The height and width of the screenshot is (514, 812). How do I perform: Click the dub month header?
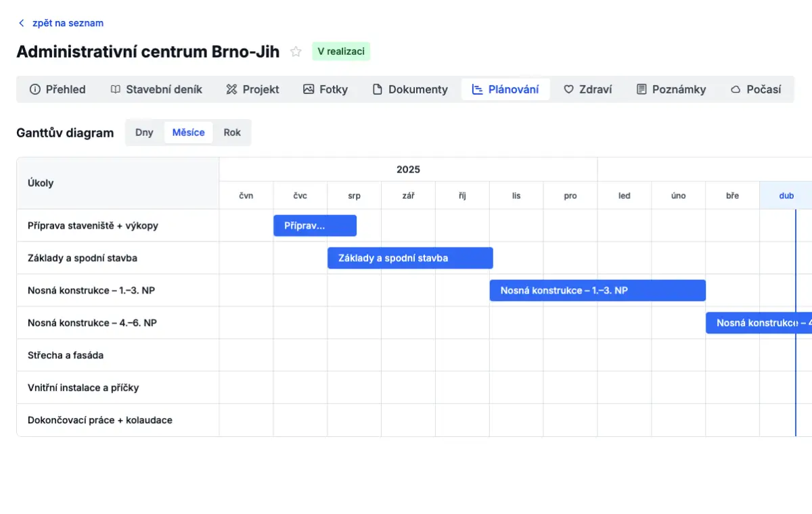coord(786,195)
